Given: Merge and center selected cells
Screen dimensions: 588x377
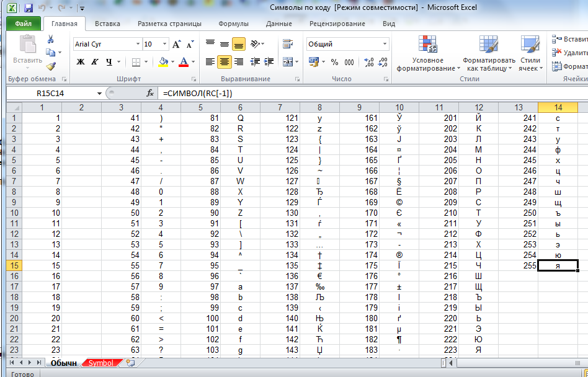Looking at the screenshot, I should tap(288, 62).
